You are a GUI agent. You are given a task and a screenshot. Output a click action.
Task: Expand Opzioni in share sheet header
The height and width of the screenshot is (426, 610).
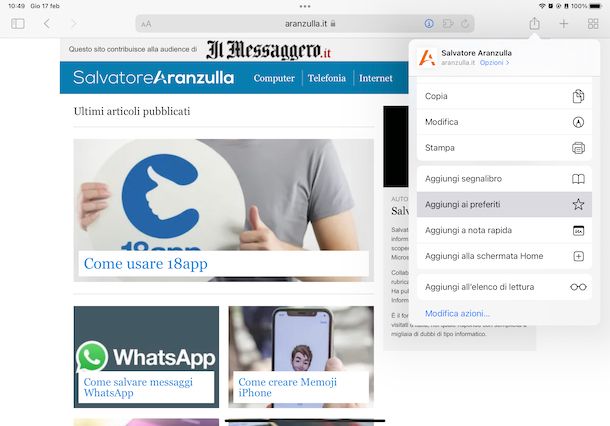(x=494, y=63)
